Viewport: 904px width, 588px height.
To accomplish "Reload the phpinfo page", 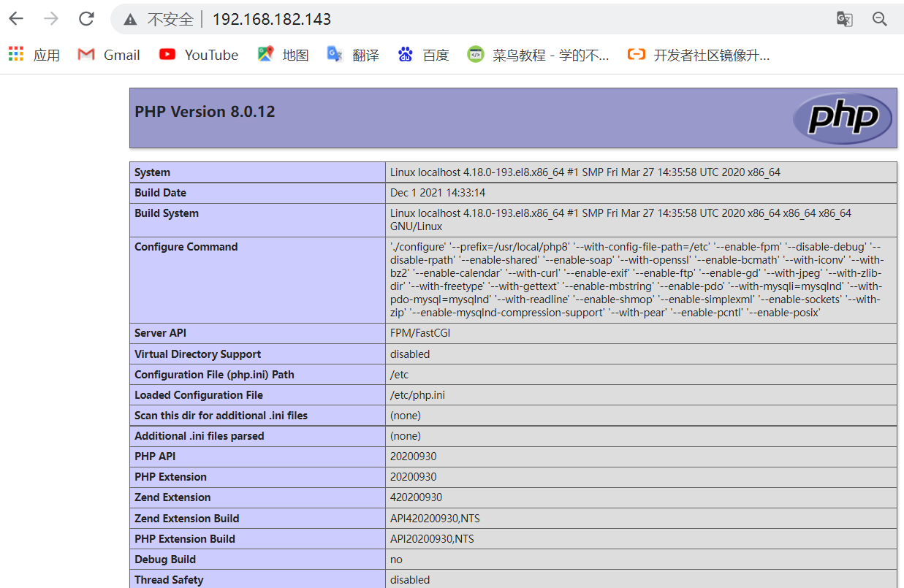I will (86, 19).
